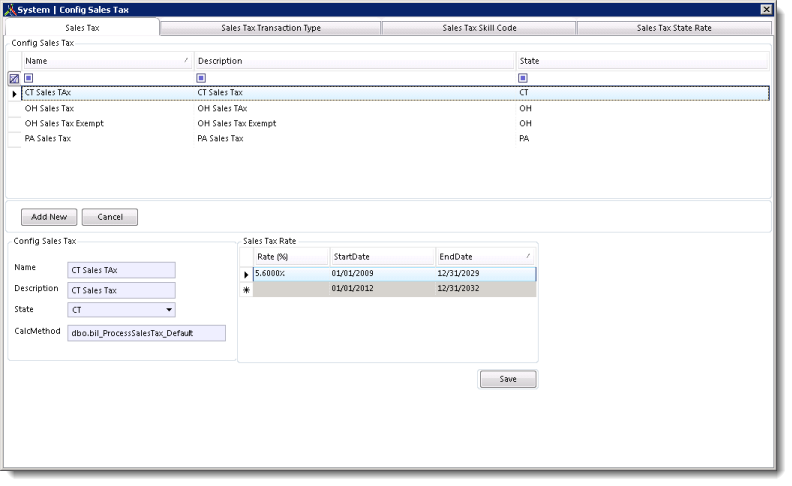
Task: Open the Sales Tax Skill Code tab
Action: point(479,28)
